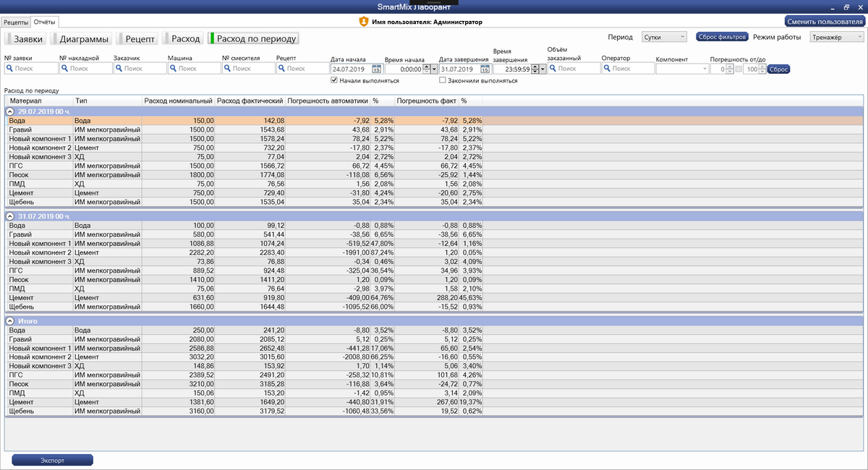The image size is (868, 470).
Task: Open the Компонент dropdown
Action: (x=682, y=69)
